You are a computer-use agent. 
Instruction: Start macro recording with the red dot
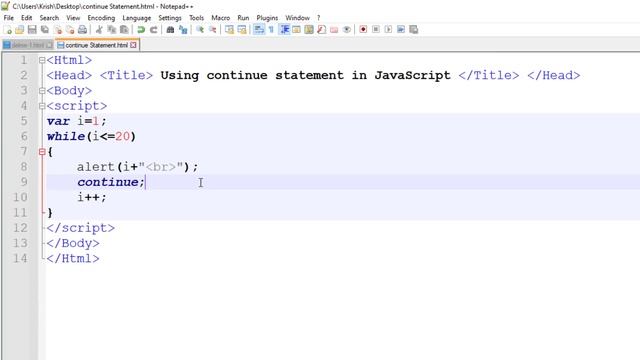coord(363,30)
